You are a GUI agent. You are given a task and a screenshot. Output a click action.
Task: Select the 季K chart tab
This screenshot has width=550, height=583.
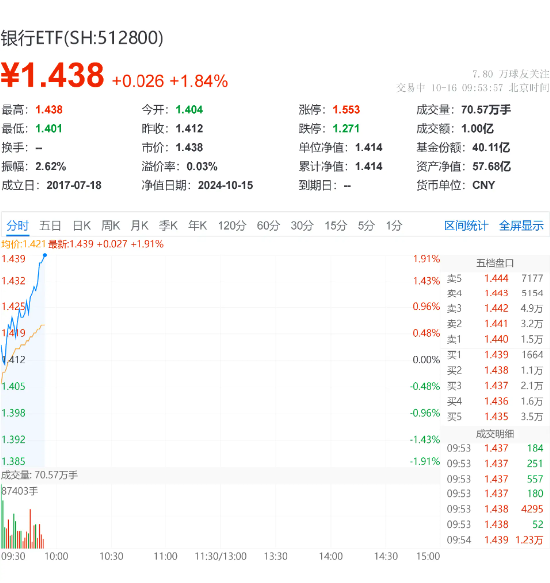pyautogui.click(x=168, y=225)
